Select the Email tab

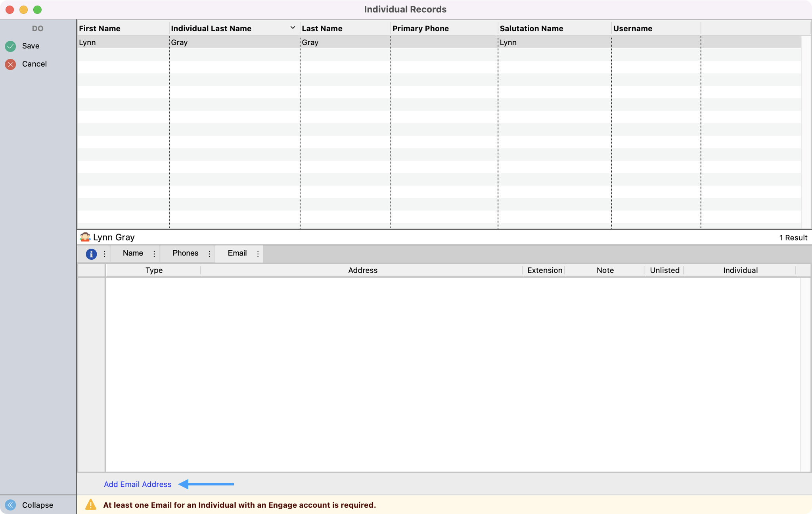click(x=237, y=253)
